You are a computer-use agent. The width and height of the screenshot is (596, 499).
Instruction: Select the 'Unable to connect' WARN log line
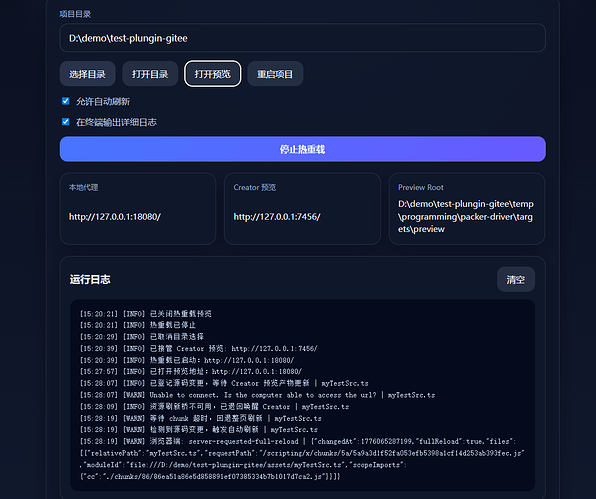(x=257, y=395)
